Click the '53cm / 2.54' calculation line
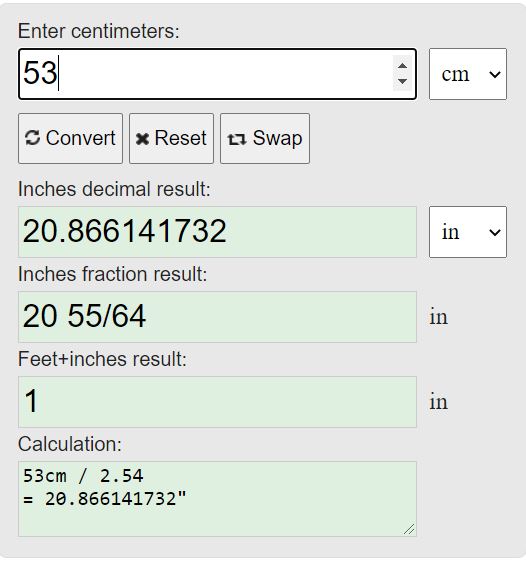The image size is (526, 563). pos(83,476)
